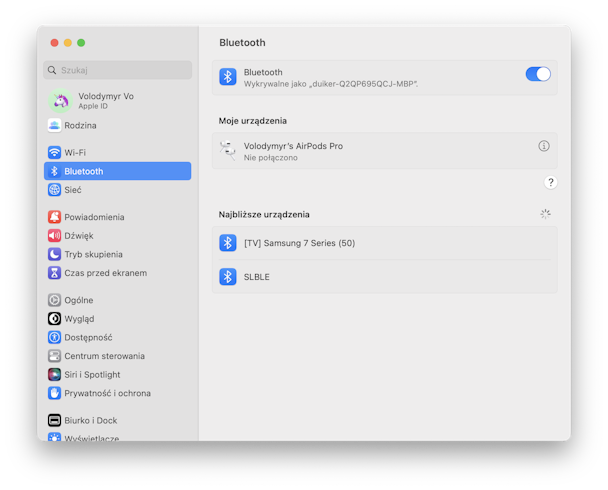Toggle the Bluetooth switch off
Screen dimensions: 608x490
[538, 74]
